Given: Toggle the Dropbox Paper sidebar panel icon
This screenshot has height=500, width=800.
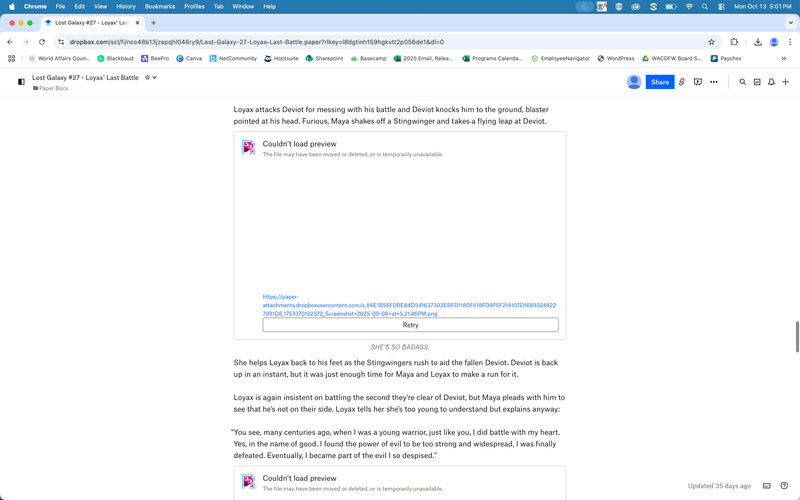Looking at the screenshot, I should (21, 82).
